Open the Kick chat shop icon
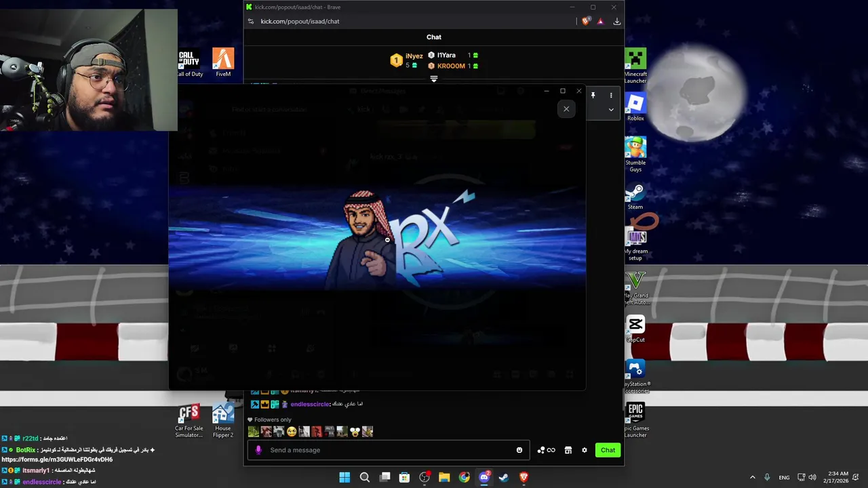868x488 pixels. [568, 450]
